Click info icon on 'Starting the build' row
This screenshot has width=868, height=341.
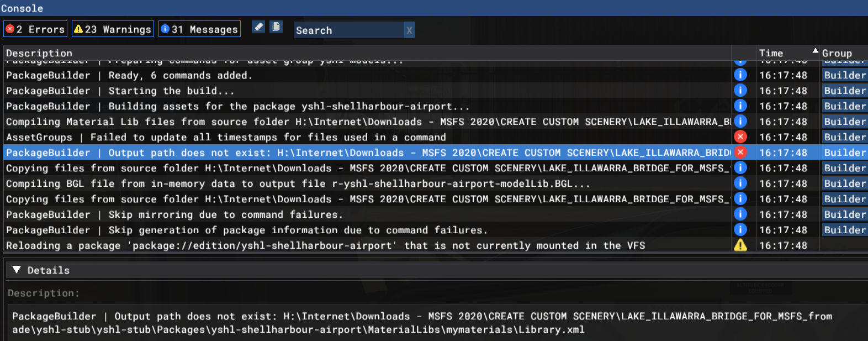740,90
